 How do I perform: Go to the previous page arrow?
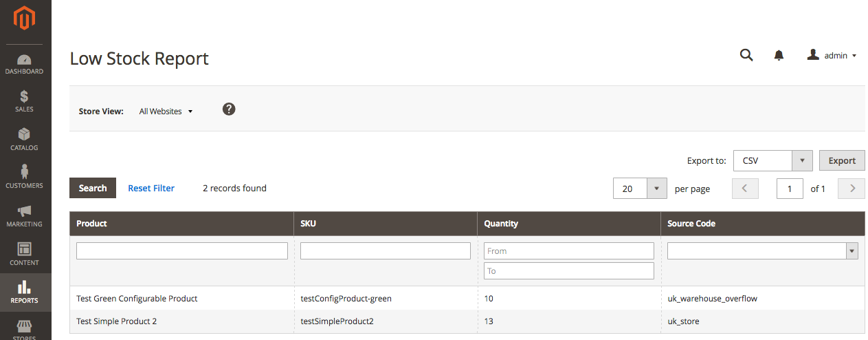point(745,189)
